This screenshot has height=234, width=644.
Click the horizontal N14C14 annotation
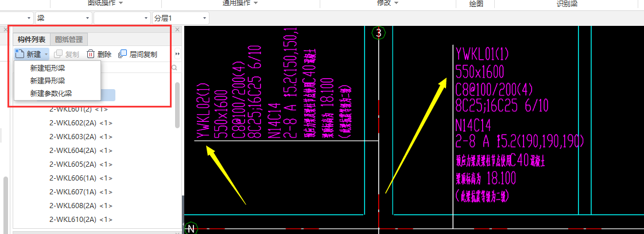point(474,124)
